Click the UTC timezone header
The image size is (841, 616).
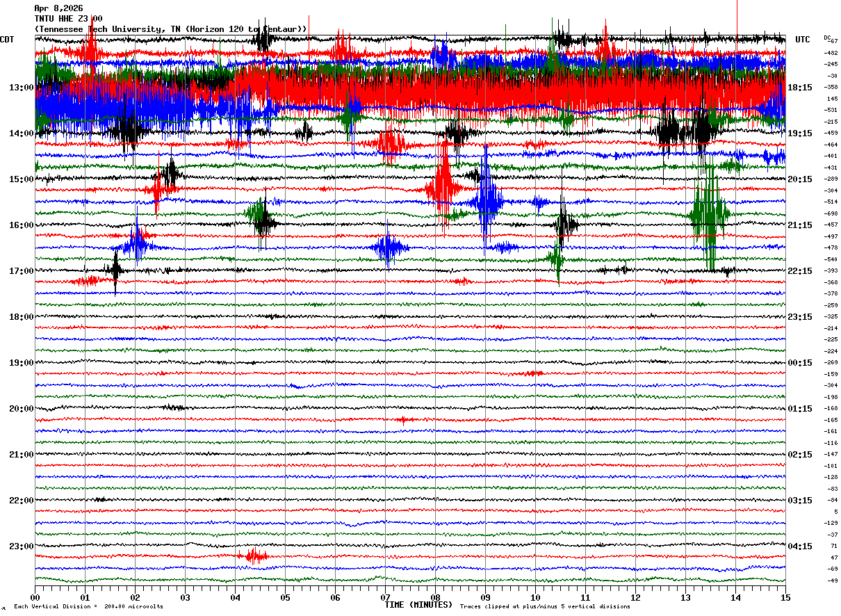[803, 40]
